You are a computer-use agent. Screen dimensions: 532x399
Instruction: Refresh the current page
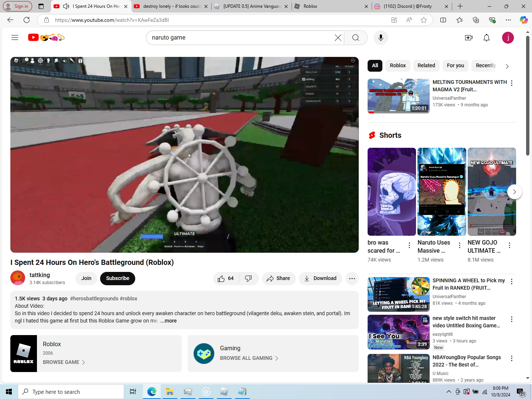pyautogui.click(x=27, y=20)
